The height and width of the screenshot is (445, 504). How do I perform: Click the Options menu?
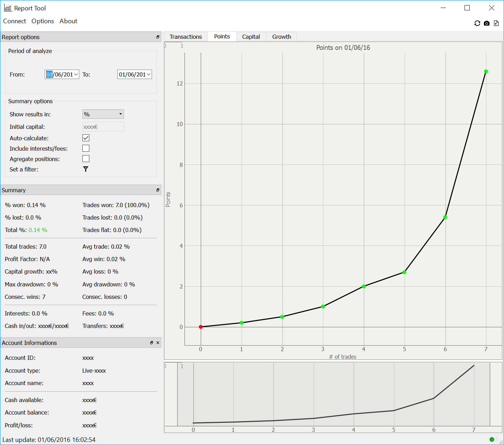[x=43, y=21]
